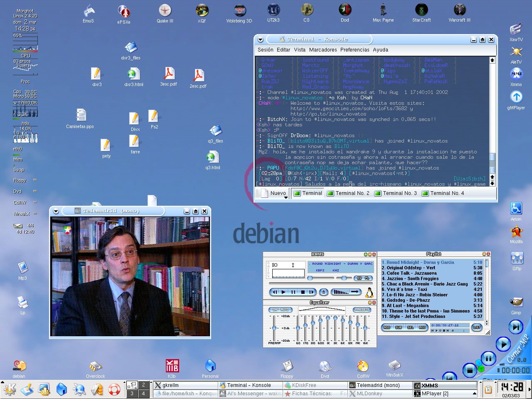Click the Tux penguin icon in XMMS
The width and height of the screenshot is (532, 399).
pyautogui.click(x=369, y=293)
